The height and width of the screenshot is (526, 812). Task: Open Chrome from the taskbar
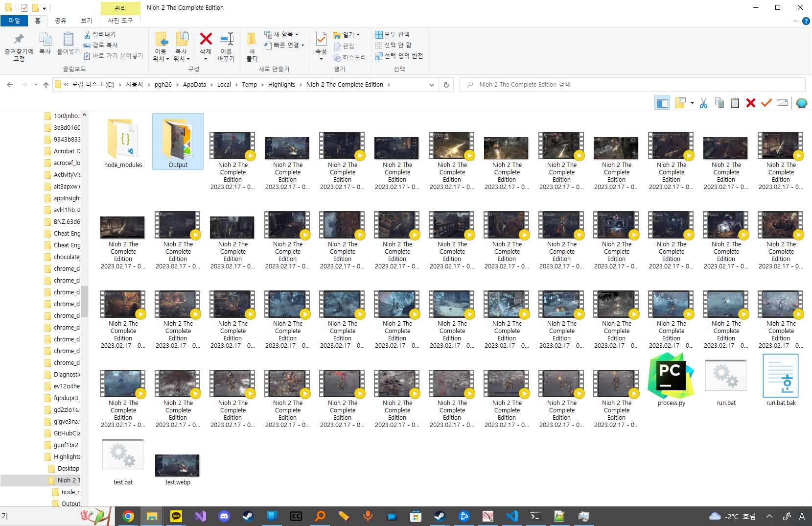(x=128, y=516)
